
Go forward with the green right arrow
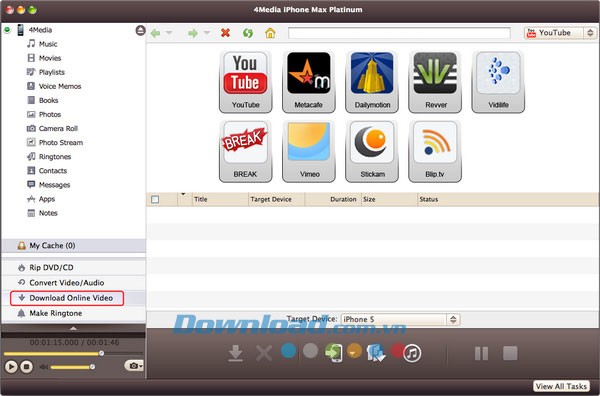click(x=192, y=33)
